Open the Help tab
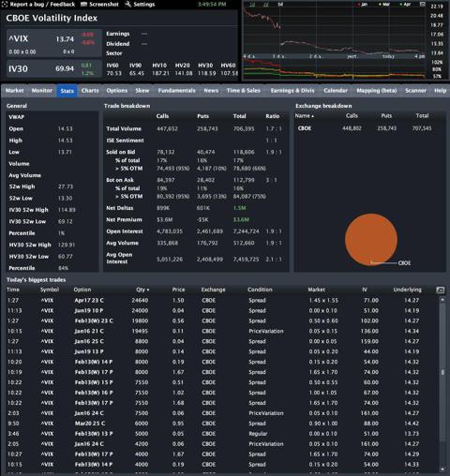 pos(440,91)
